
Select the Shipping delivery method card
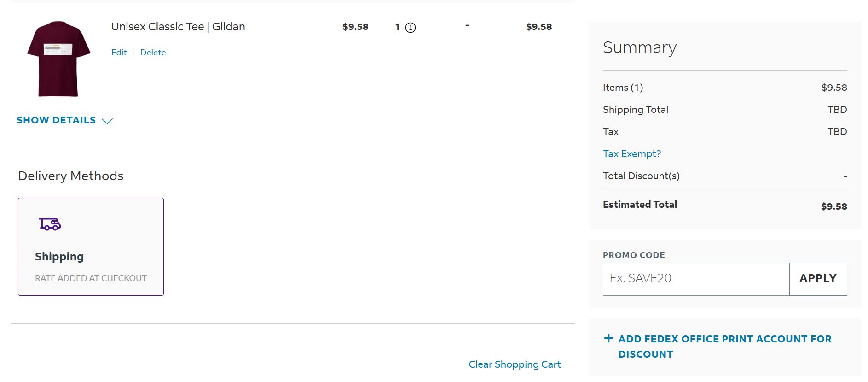(x=90, y=247)
